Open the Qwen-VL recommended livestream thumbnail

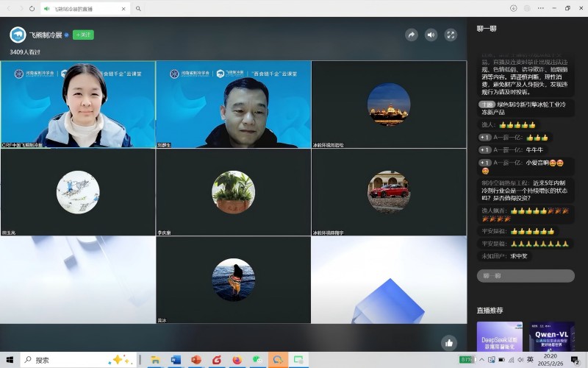click(552, 336)
